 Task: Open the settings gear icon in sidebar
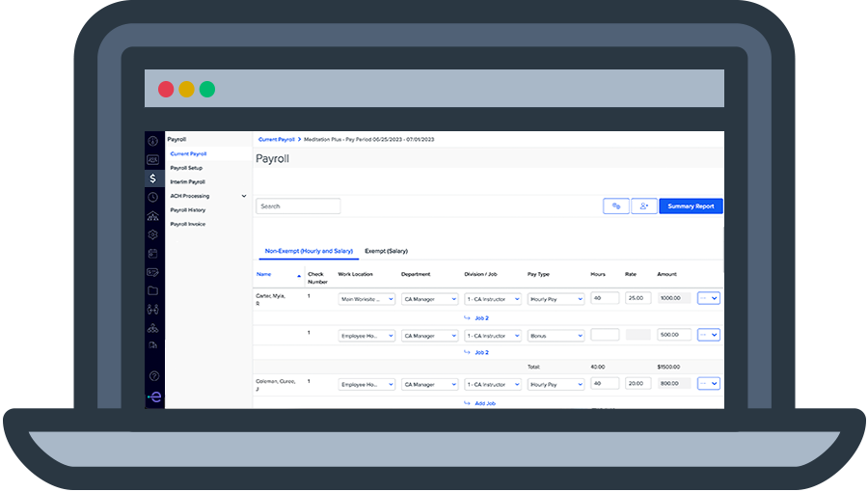click(x=152, y=234)
